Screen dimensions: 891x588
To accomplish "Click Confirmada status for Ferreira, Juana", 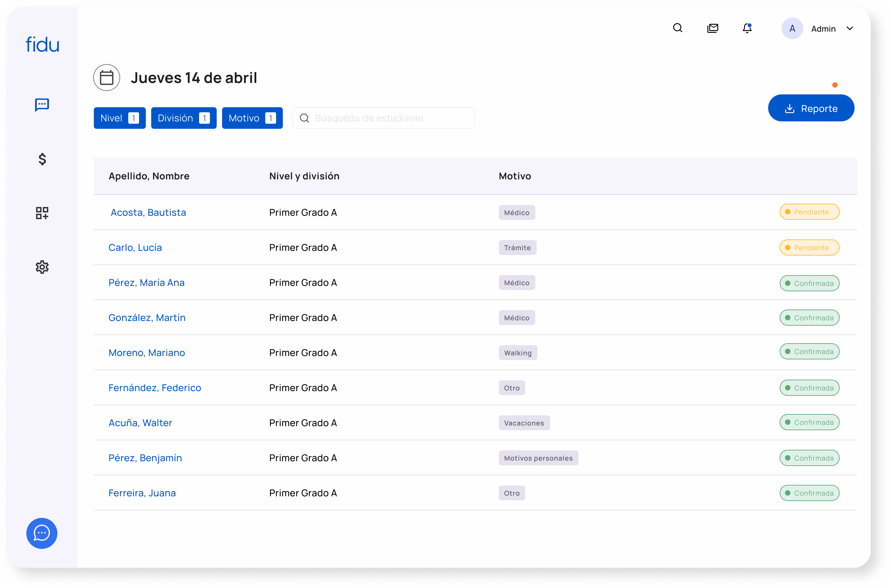I will (809, 493).
